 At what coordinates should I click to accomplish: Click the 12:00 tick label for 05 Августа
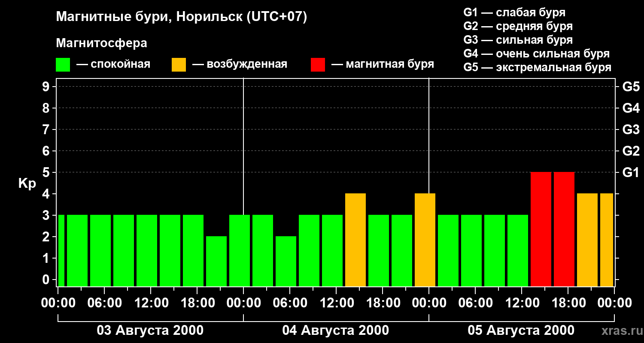[x=522, y=303]
